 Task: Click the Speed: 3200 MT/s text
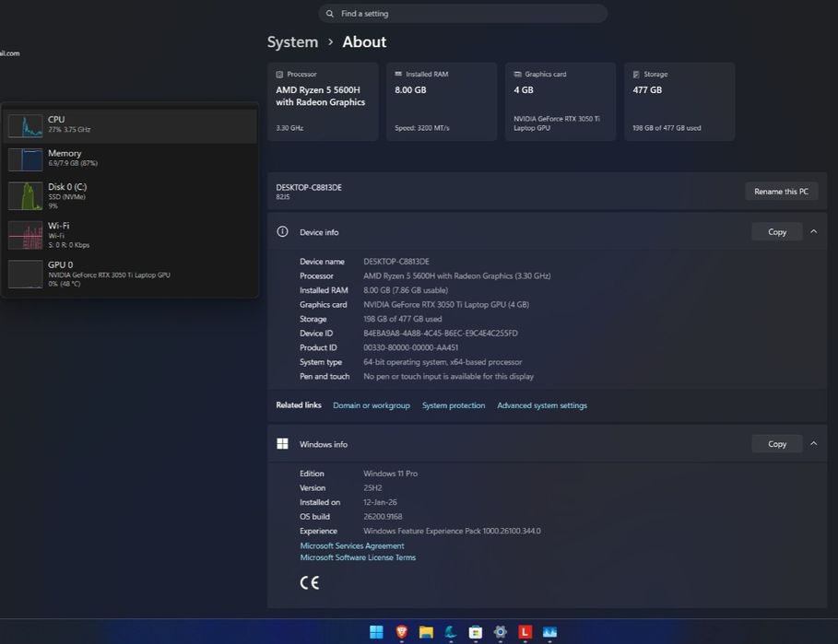click(421, 128)
